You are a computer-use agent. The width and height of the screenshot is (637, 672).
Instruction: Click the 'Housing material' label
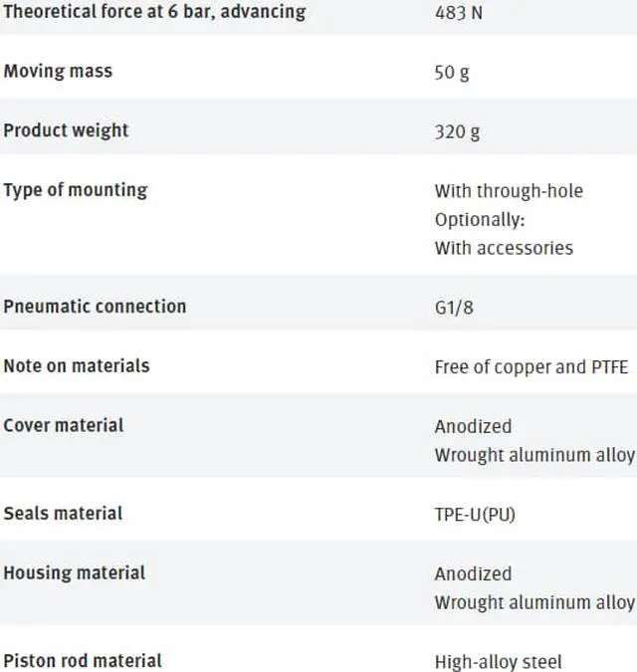(x=74, y=573)
